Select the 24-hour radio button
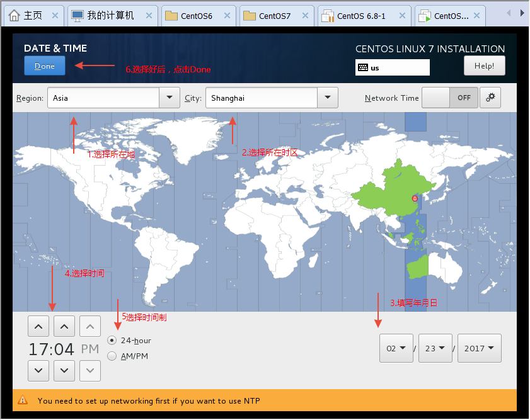 point(112,340)
